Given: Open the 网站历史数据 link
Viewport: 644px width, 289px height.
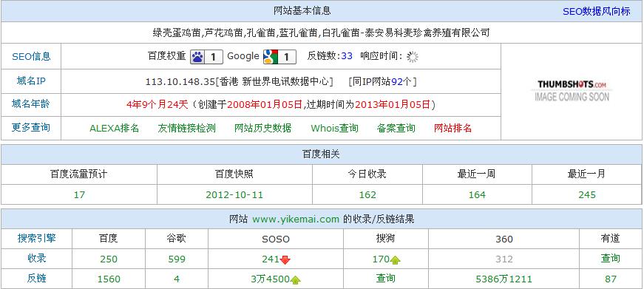Looking at the screenshot, I should [263, 128].
